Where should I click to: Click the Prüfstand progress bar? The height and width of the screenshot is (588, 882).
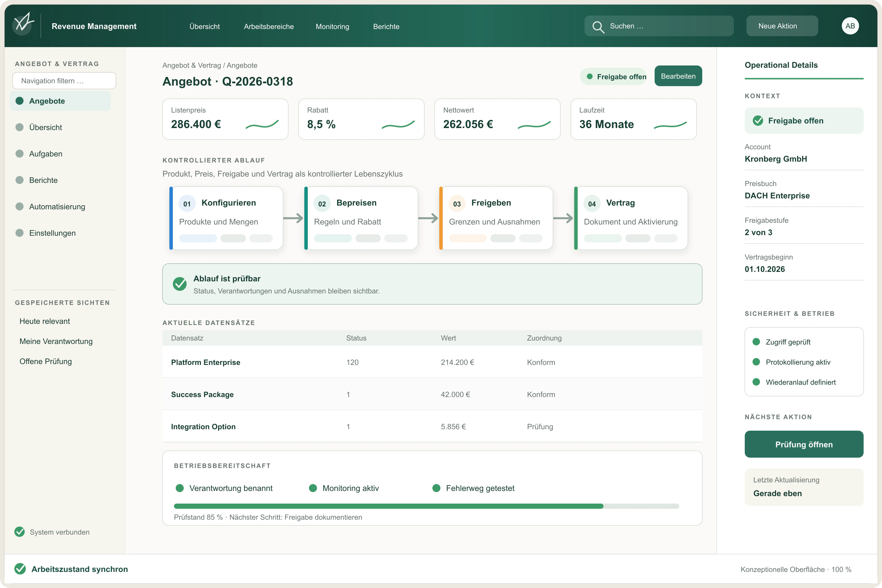click(426, 506)
